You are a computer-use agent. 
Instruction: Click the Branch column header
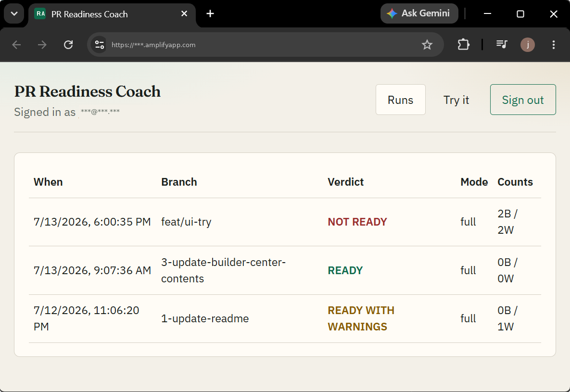[179, 182]
